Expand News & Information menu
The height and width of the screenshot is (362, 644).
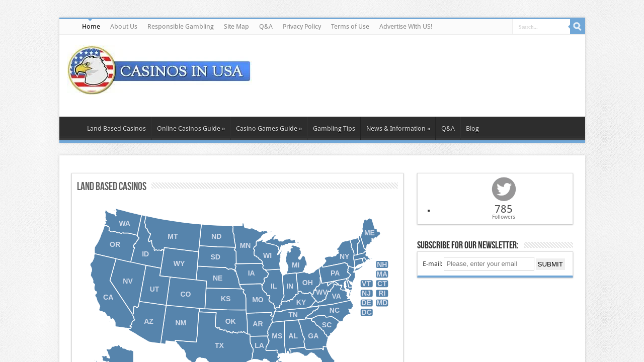click(x=398, y=129)
